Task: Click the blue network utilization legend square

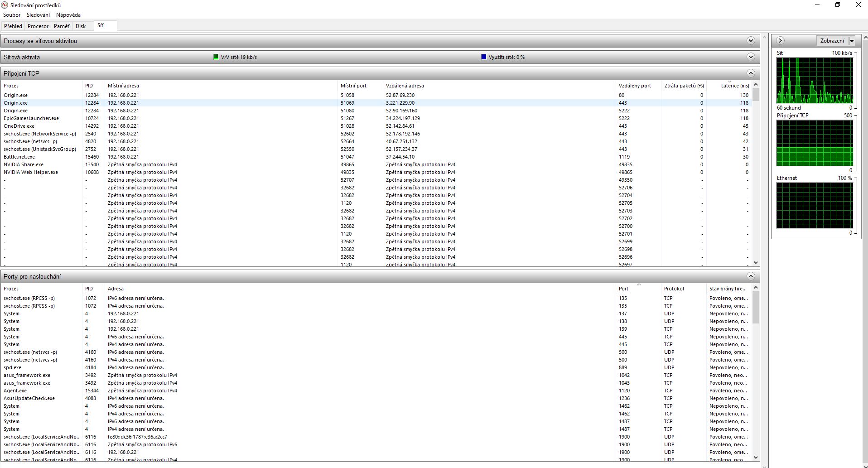Action: 483,57
